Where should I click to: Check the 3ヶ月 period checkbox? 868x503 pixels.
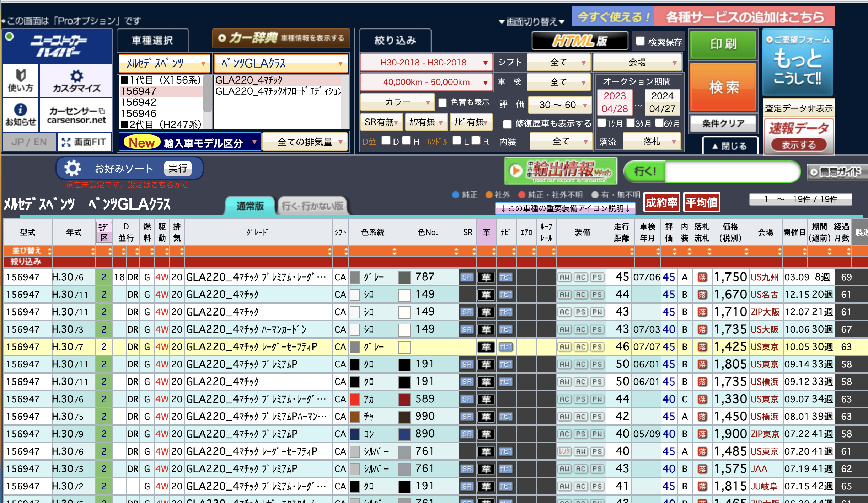pyautogui.click(x=630, y=123)
